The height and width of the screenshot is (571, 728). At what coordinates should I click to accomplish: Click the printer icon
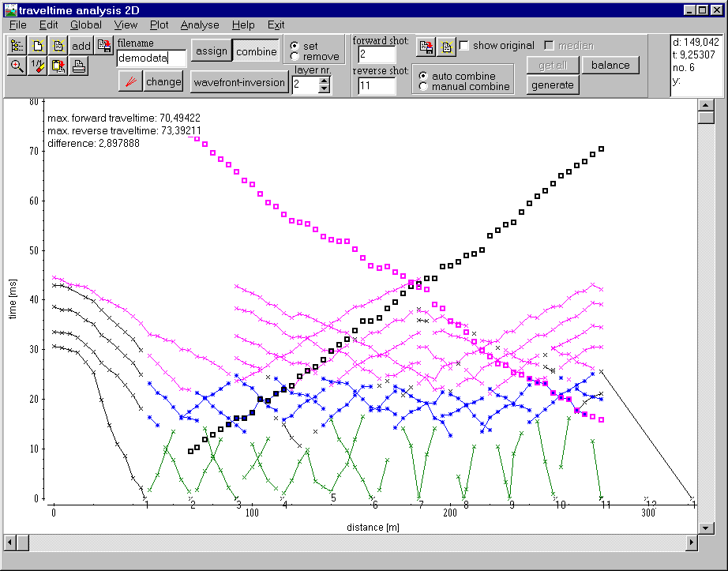(x=79, y=66)
